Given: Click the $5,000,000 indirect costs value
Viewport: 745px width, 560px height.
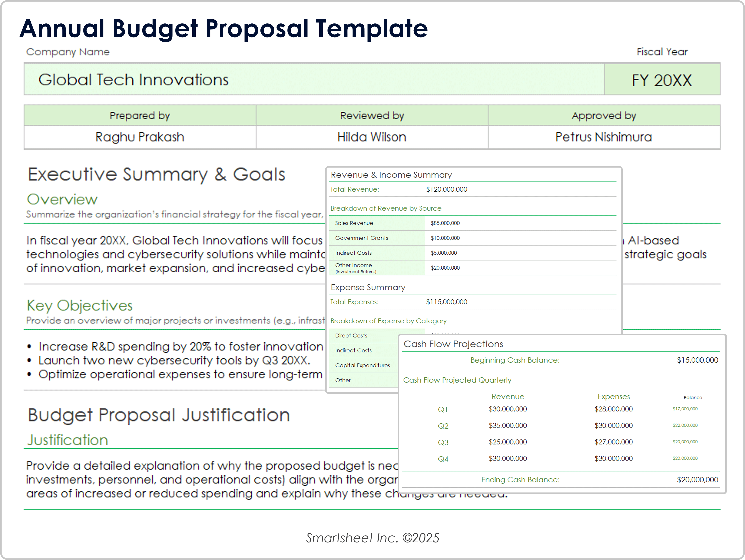Looking at the screenshot, I should [444, 253].
